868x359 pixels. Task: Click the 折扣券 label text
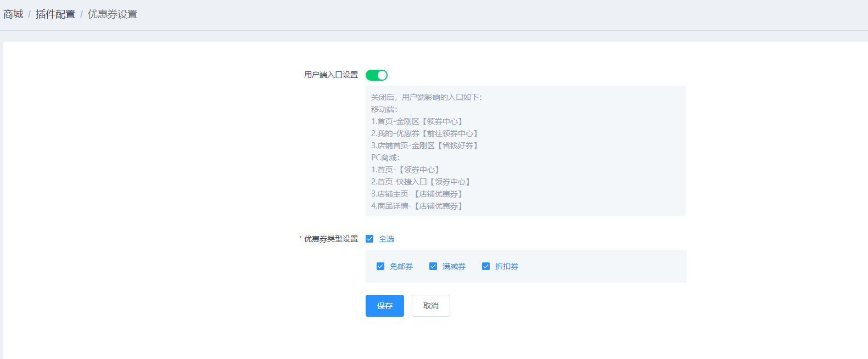pos(507,266)
